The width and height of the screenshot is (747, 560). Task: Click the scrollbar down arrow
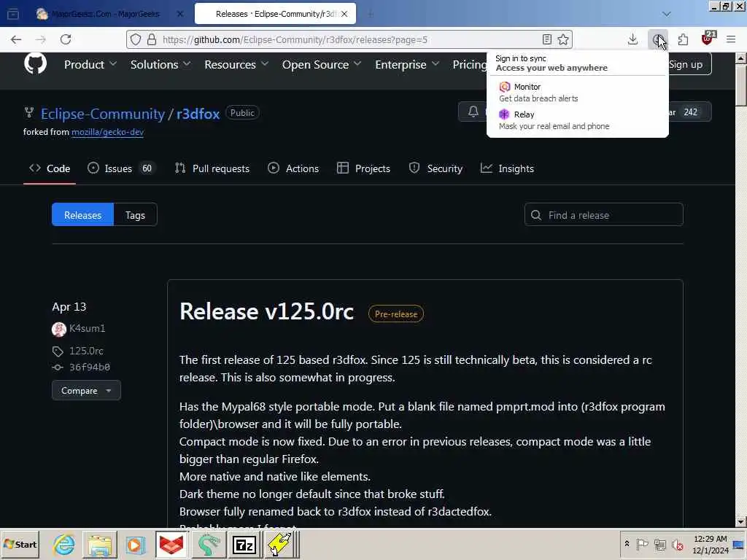click(x=740, y=522)
